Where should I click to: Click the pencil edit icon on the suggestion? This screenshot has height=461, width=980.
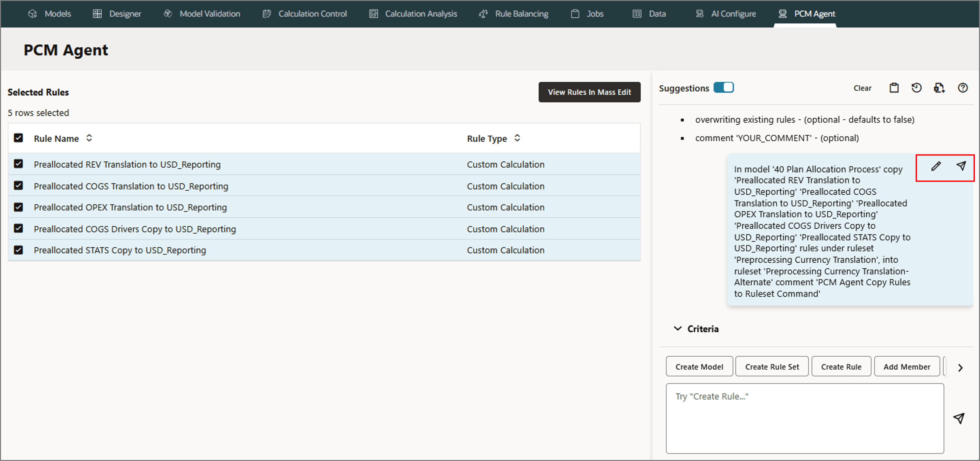[x=936, y=166]
